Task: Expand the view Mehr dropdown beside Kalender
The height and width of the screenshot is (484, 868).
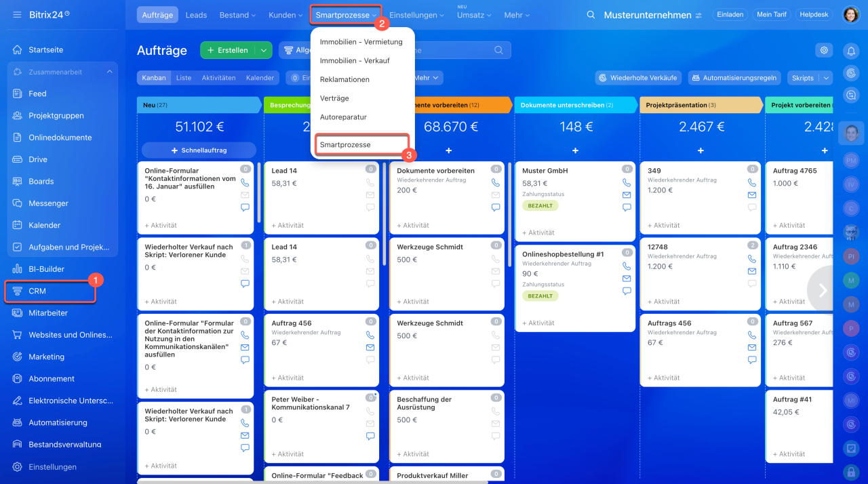Action: (427, 78)
